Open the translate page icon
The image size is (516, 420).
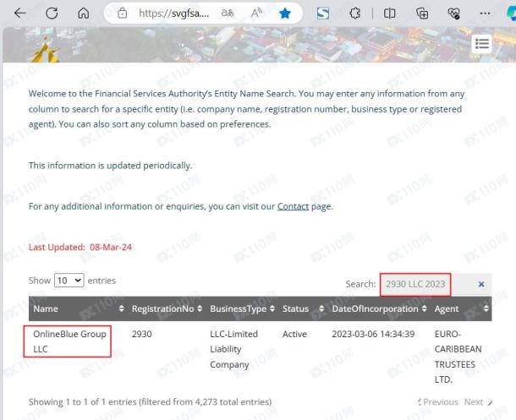228,14
